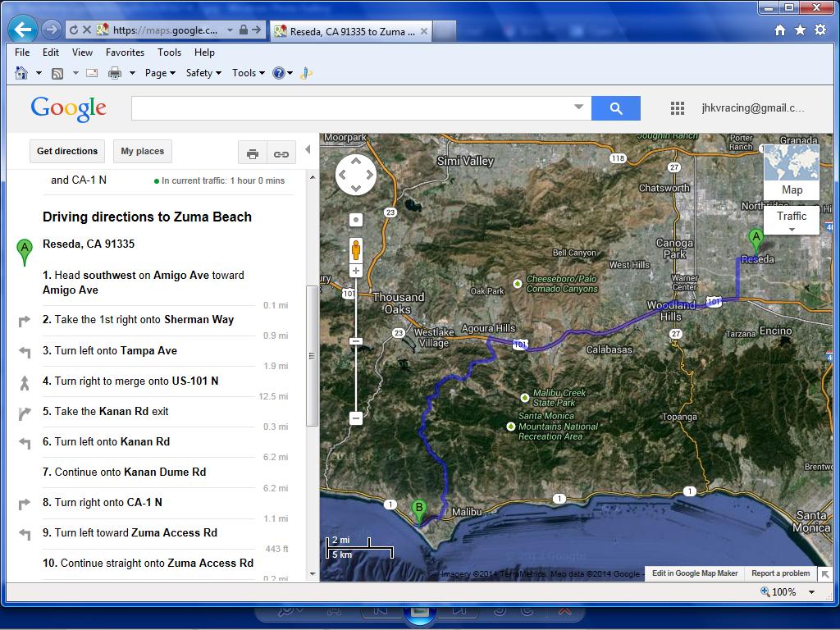Click scroll-down arrow of directions panel
Viewport: 840px width, 630px height.
click(313, 573)
